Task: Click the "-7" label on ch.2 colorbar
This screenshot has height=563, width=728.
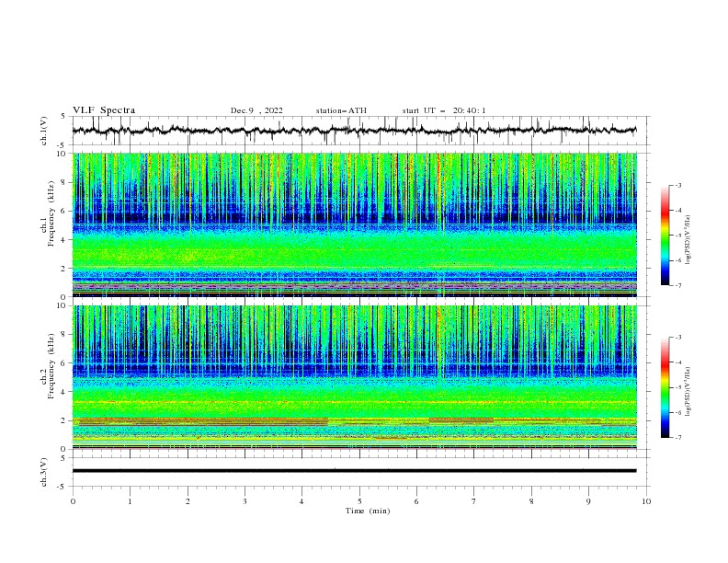Action: pos(678,438)
